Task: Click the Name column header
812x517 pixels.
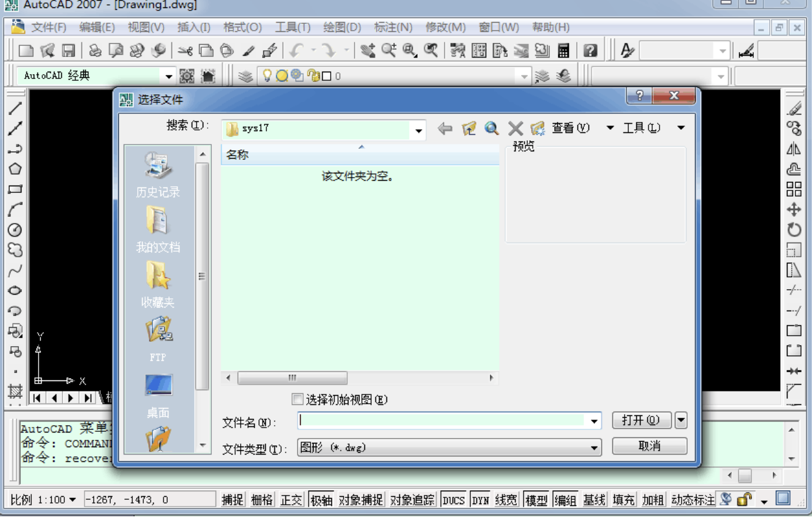Action: (x=360, y=155)
